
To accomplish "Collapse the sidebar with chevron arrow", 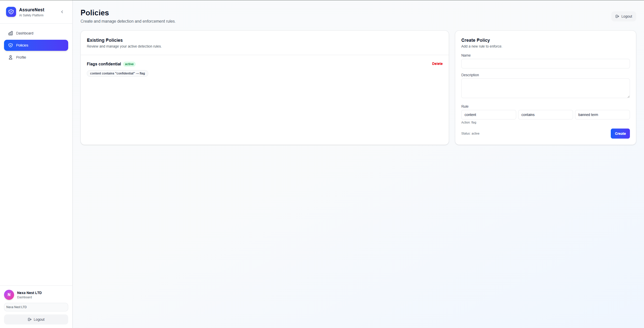I will click(x=62, y=12).
